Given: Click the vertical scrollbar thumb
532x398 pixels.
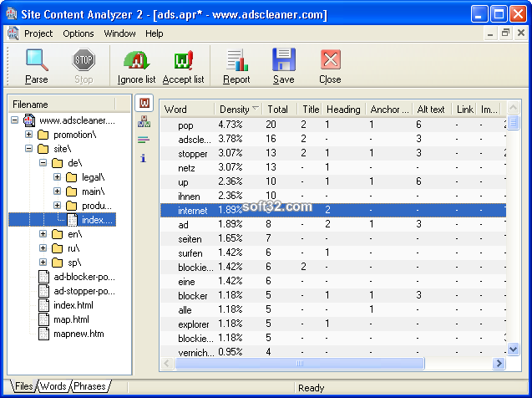Looking at the screenshot, I should [513, 122].
